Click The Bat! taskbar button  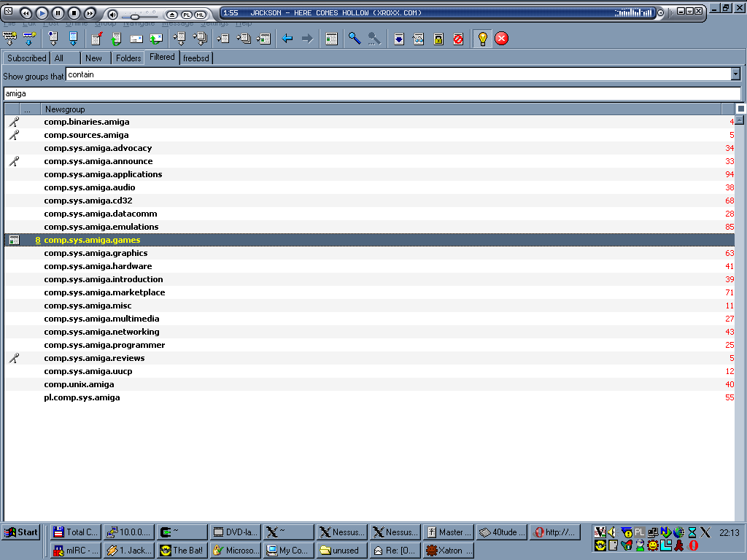[181, 551]
